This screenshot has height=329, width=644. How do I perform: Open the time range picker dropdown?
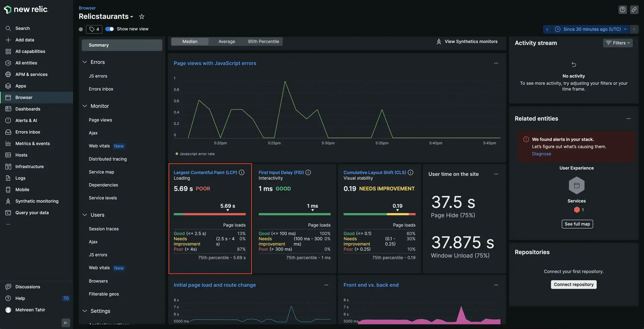click(591, 29)
